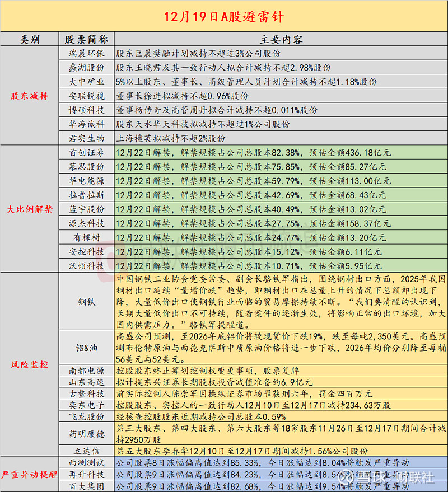
Task: Click the title 12月19日A股避雷针
Action: pyautogui.click(x=224, y=16)
